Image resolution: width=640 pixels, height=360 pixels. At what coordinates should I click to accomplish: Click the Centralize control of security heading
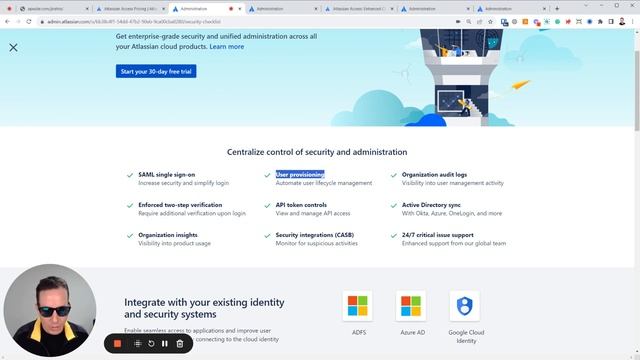coord(317,152)
